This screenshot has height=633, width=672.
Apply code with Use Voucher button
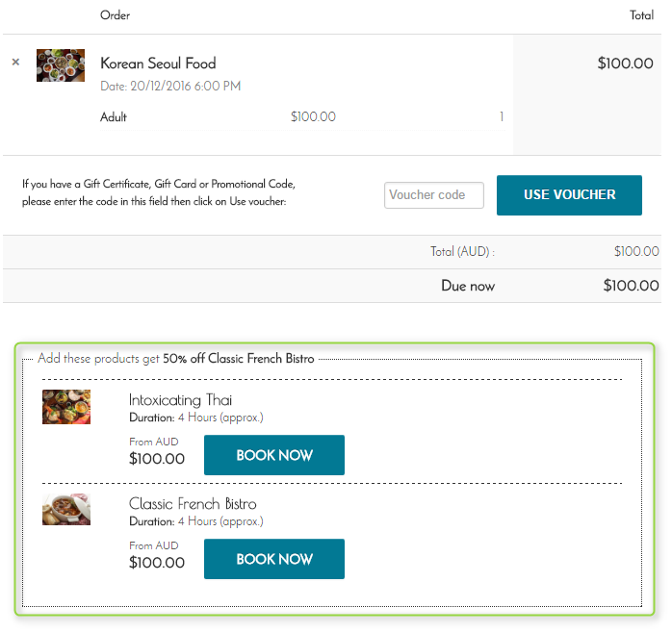pyautogui.click(x=569, y=195)
